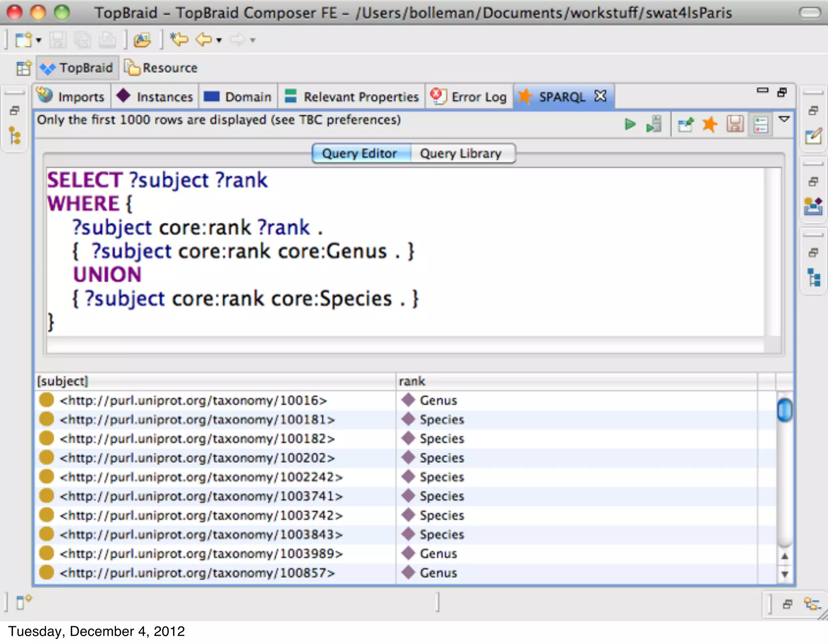828x644 pixels.
Task: Toggle the results layout view button
Action: pyautogui.click(x=760, y=124)
